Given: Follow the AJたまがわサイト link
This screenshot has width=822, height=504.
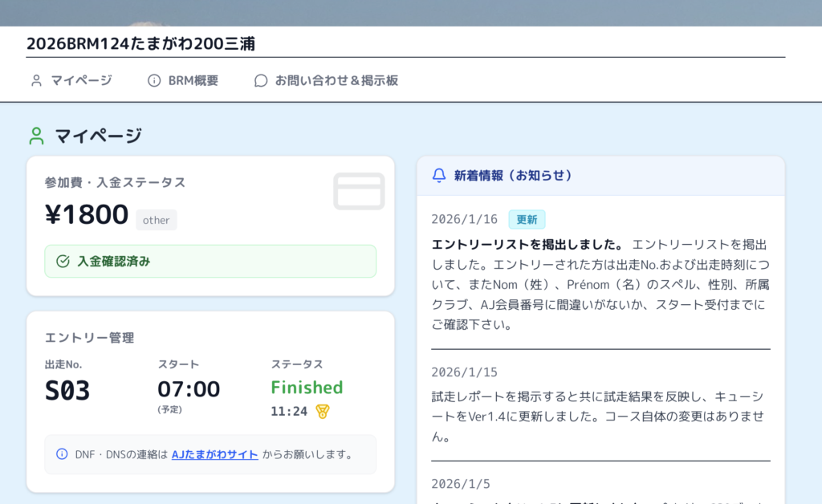Looking at the screenshot, I should [x=214, y=454].
